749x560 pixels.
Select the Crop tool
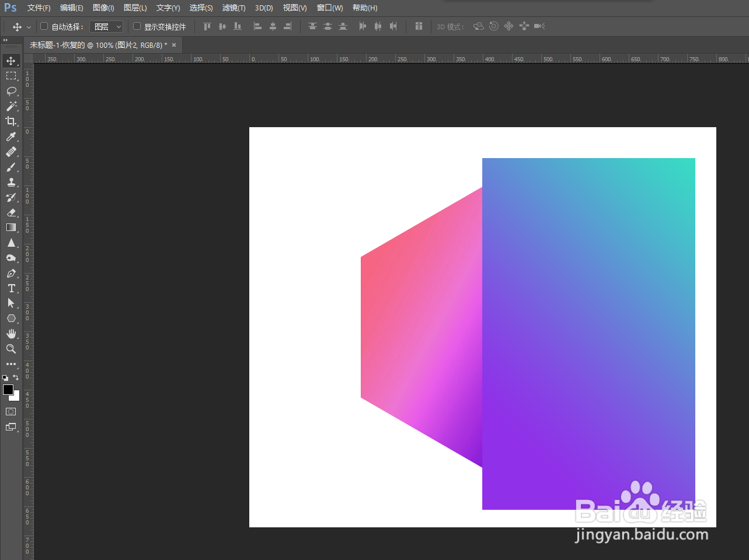point(11,121)
